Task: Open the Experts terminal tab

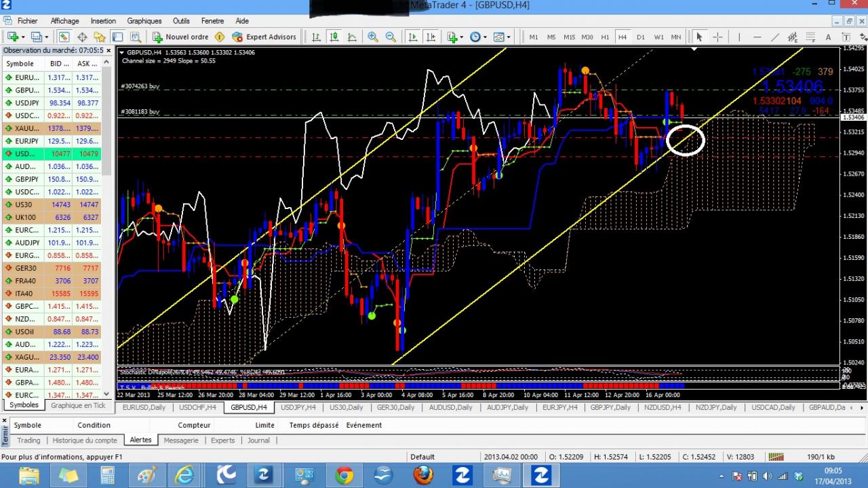Action: coord(222,440)
